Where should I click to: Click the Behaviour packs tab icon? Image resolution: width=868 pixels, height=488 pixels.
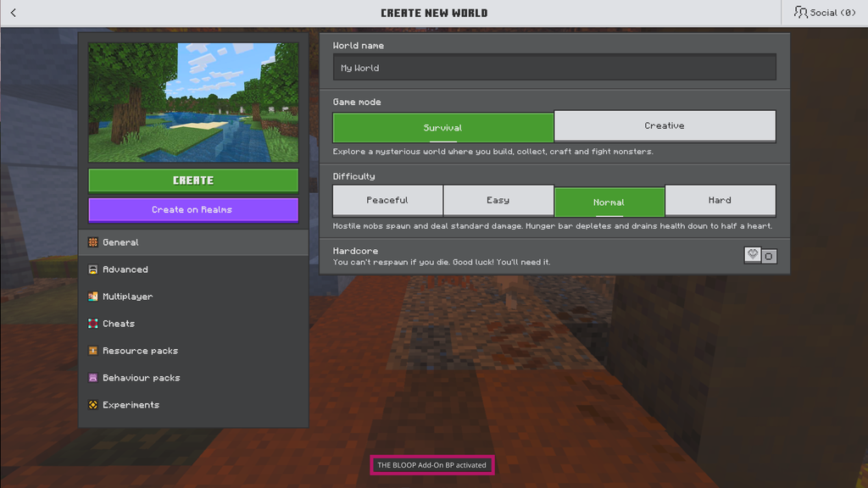[93, 378]
